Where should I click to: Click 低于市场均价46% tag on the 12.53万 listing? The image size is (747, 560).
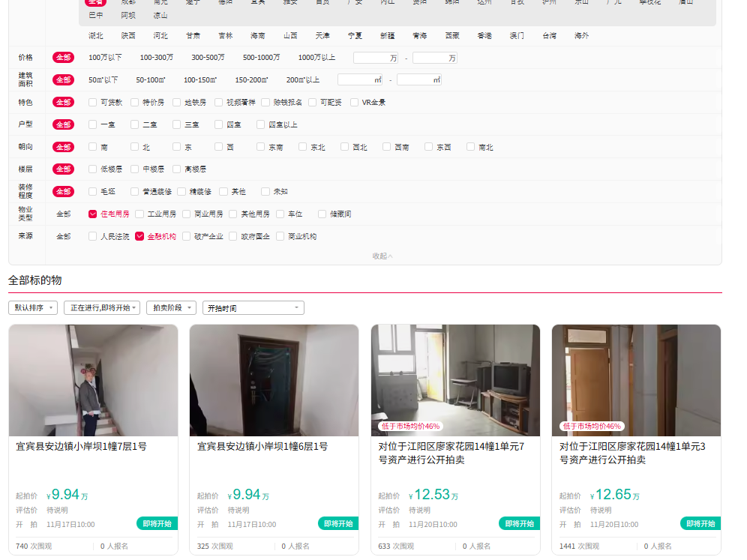[411, 426]
